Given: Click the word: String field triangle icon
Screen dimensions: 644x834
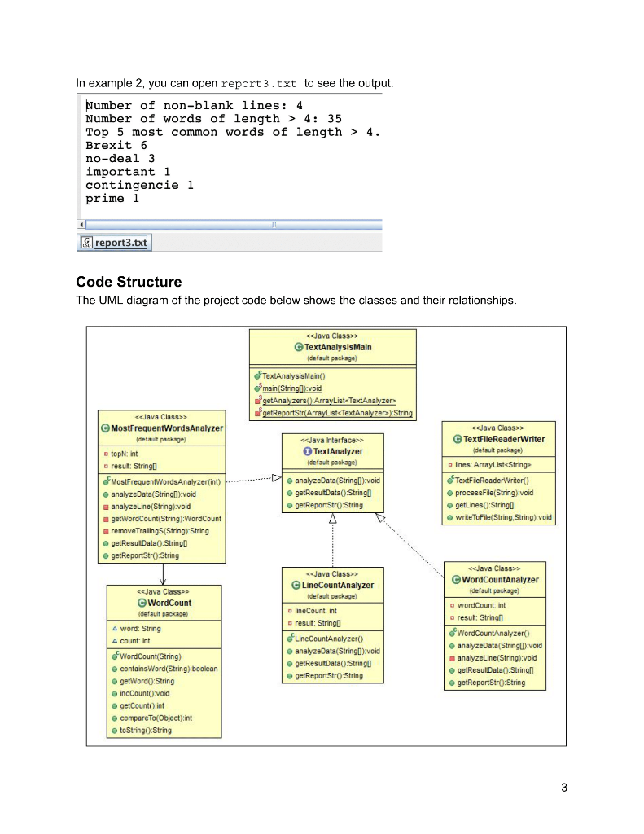Looking at the screenshot, I should pos(115,629).
